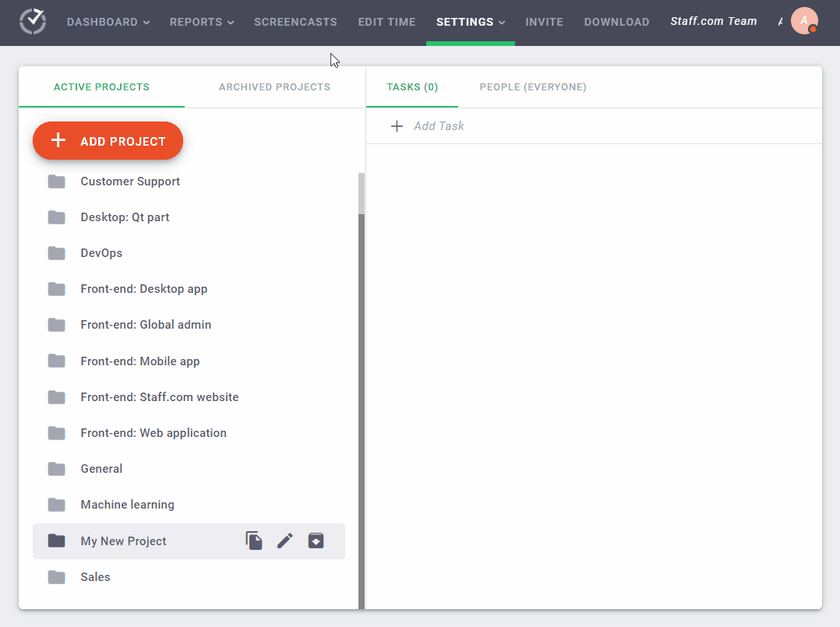
Task: Open the DASHBOARD dropdown menu
Action: pos(108,22)
